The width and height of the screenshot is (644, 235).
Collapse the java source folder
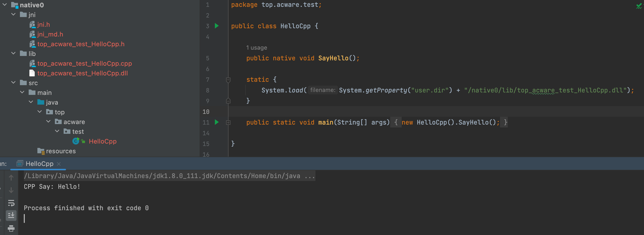(31, 102)
